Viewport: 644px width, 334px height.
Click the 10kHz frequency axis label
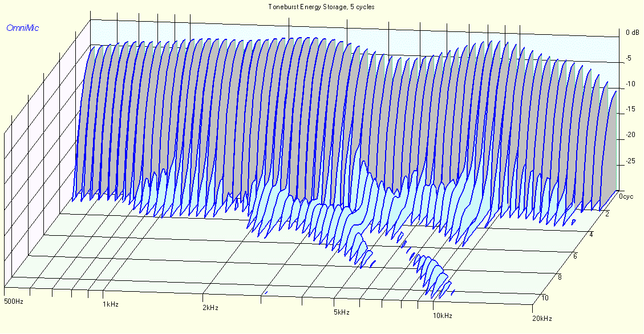coord(442,316)
